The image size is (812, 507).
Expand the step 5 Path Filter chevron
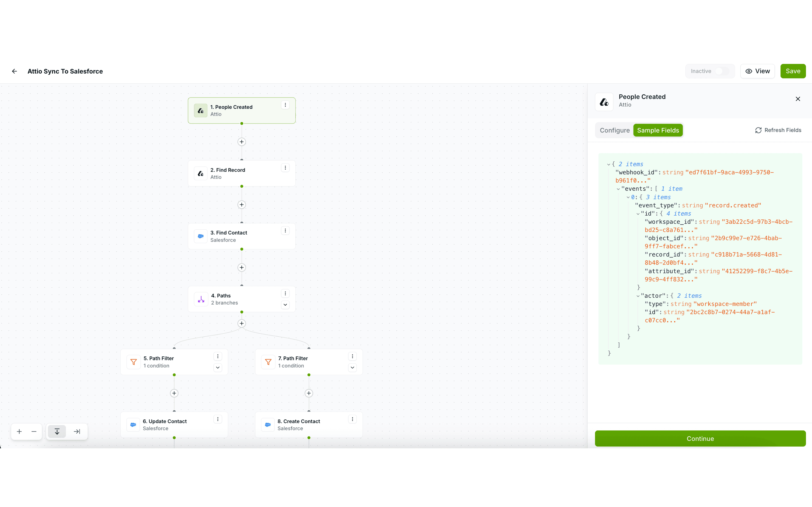[x=218, y=368]
